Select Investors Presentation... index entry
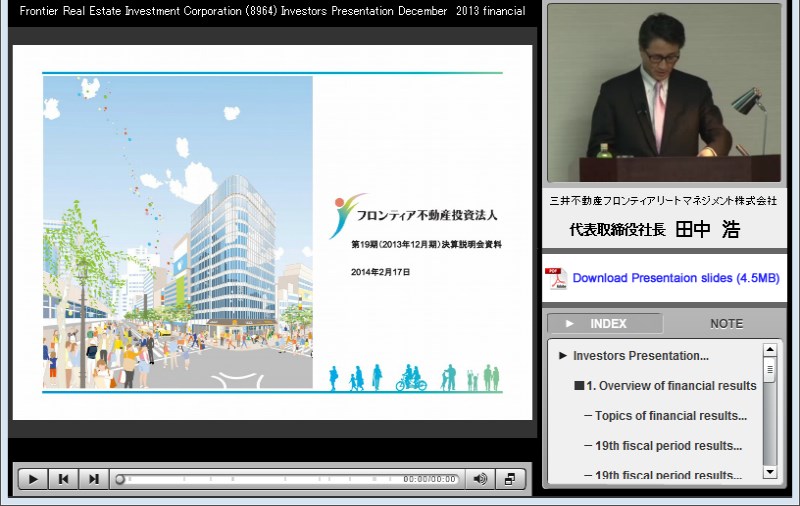This screenshot has width=800, height=506. (x=640, y=356)
